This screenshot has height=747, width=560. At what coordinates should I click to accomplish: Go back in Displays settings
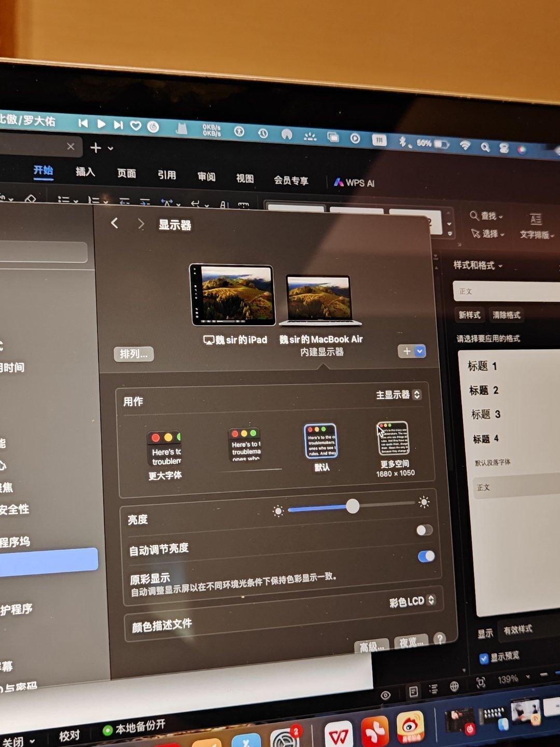tap(115, 223)
